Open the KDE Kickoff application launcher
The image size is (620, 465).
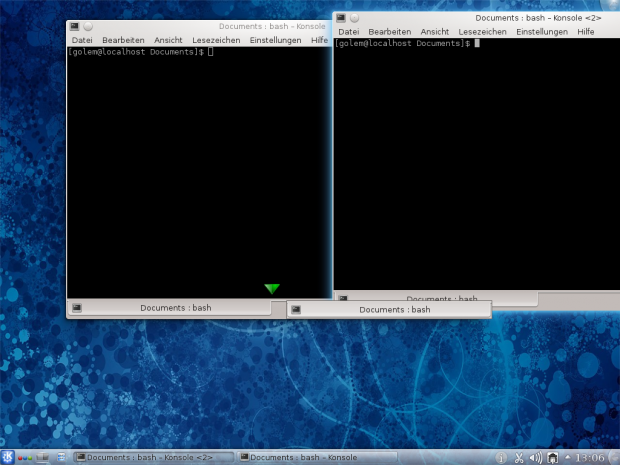pyautogui.click(x=8, y=457)
